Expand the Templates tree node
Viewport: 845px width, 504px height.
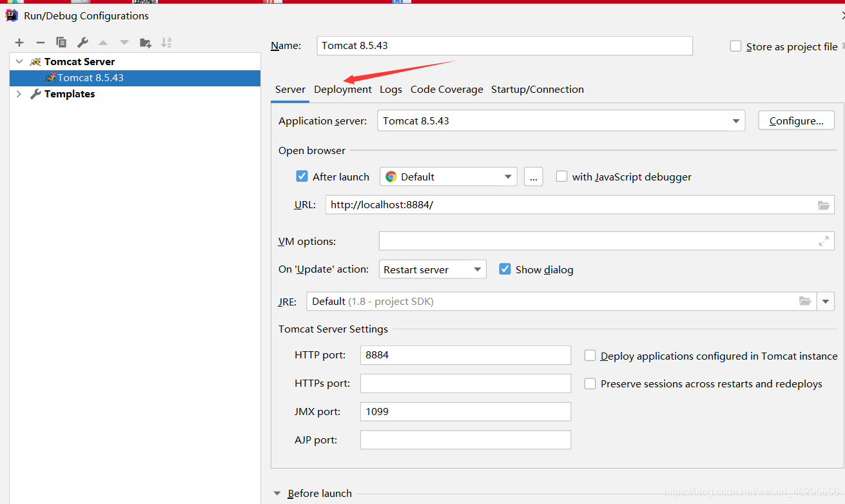(x=19, y=94)
